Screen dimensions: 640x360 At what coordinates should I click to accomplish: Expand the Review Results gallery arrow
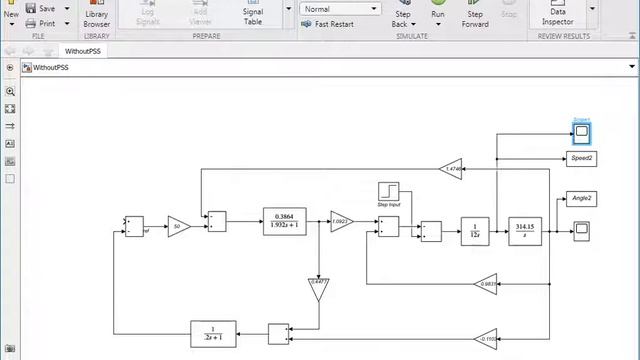(x=592, y=9)
